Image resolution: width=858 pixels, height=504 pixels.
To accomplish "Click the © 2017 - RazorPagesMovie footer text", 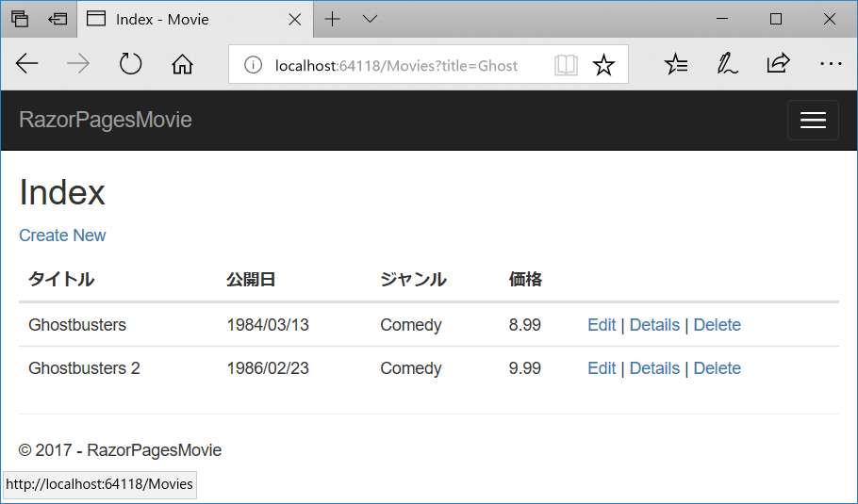I will click(120, 450).
